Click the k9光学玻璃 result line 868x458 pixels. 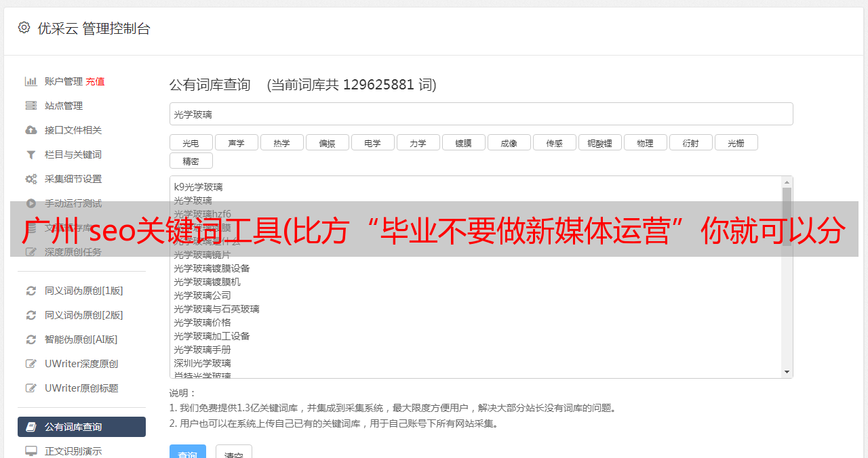tap(198, 187)
